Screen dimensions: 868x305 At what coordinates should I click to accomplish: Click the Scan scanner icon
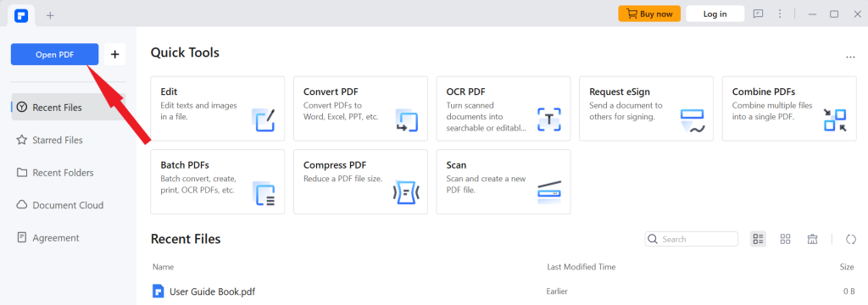pos(549,191)
